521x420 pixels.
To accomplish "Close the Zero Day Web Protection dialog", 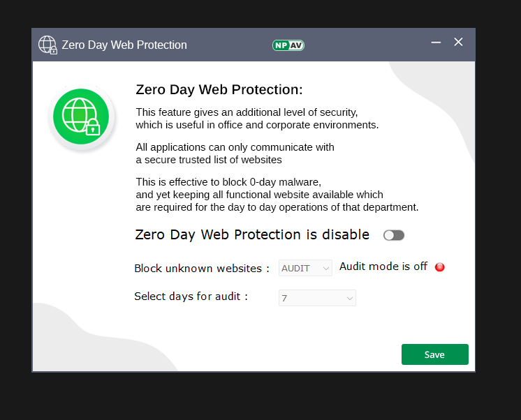I will click(x=458, y=43).
